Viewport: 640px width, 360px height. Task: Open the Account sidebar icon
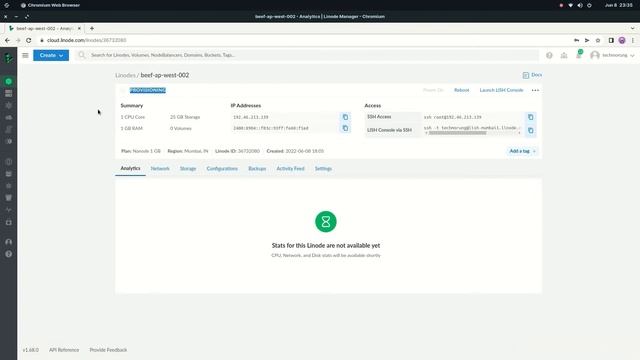(9, 242)
